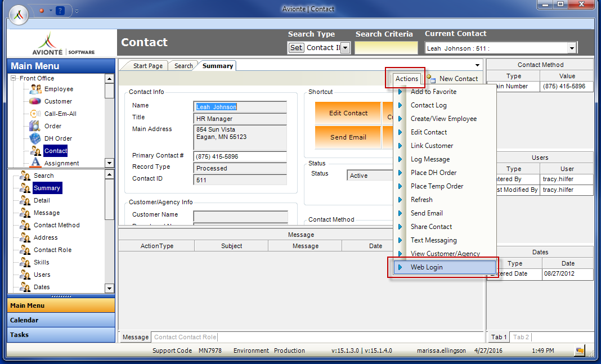The height and width of the screenshot is (364, 601).
Task: Select the Call-Em-All icon in the tree
Action: (35, 114)
